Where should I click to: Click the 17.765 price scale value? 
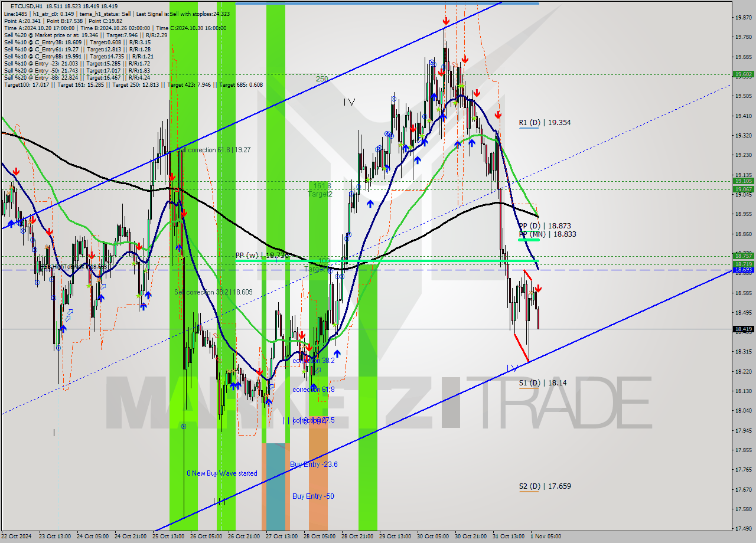click(743, 469)
